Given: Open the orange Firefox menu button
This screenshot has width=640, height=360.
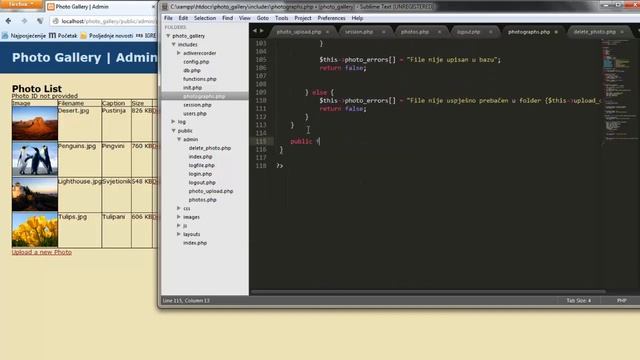Looking at the screenshot, I should [x=21, y=4].
